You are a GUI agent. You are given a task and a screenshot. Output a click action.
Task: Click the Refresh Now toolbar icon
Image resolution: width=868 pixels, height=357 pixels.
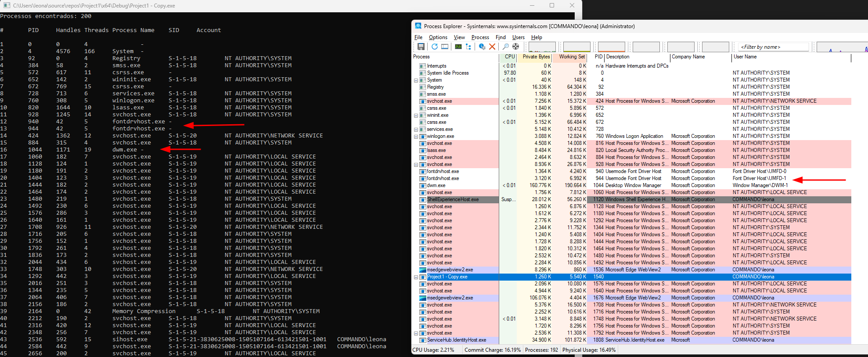pos(434,47)
